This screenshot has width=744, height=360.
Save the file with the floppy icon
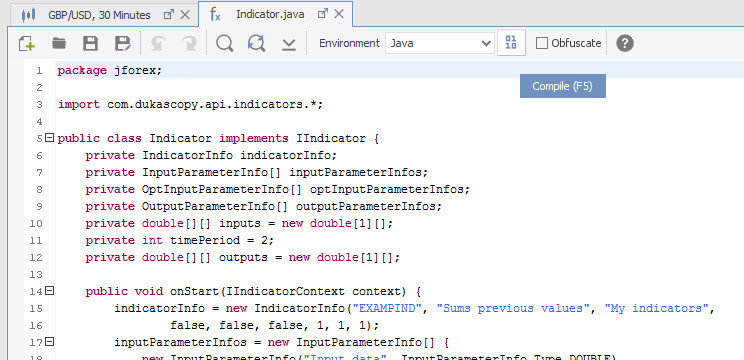[x=90, y=43]
